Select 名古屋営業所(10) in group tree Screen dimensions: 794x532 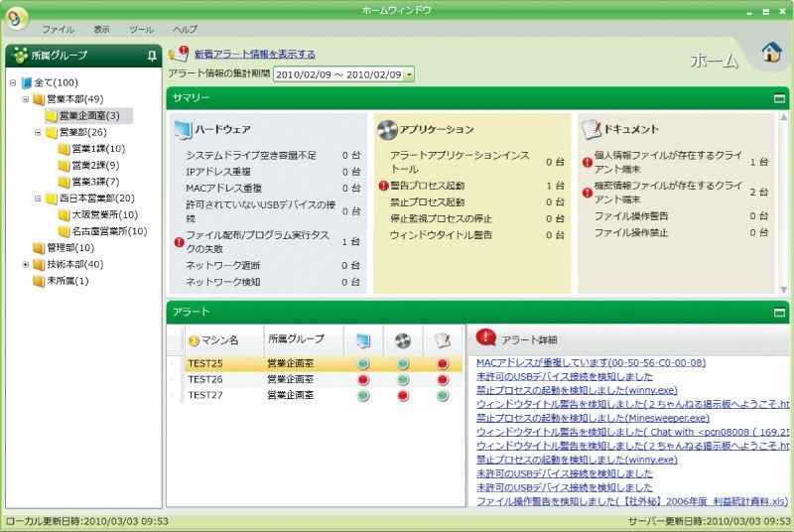pyautogui.click(x=109, y=231)
